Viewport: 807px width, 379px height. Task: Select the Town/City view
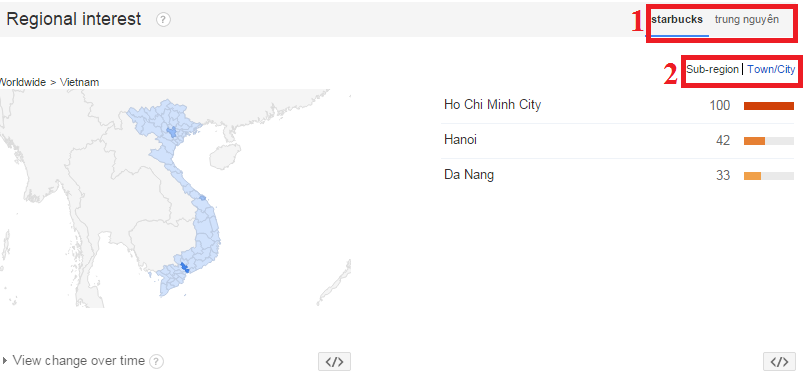coord(771,69)
